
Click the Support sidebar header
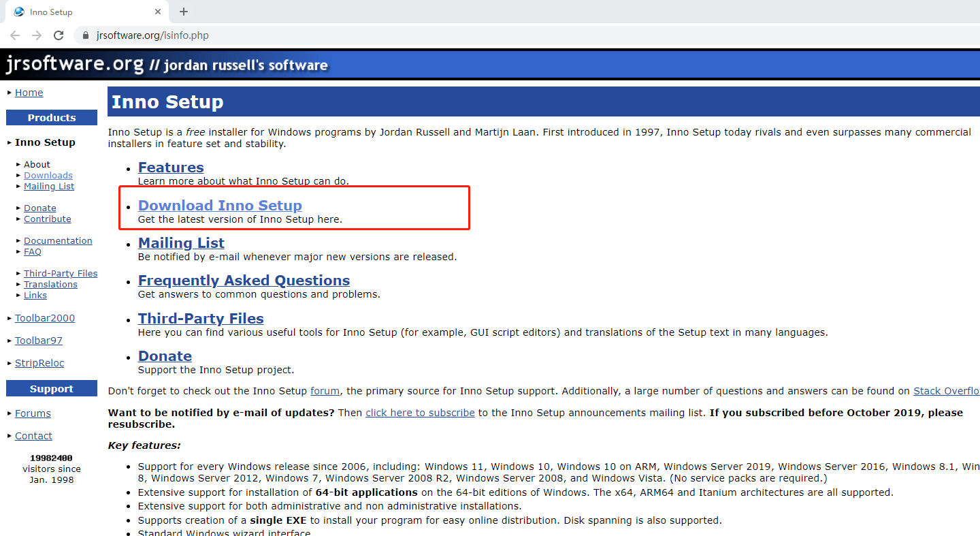click(x=52, y=389)
